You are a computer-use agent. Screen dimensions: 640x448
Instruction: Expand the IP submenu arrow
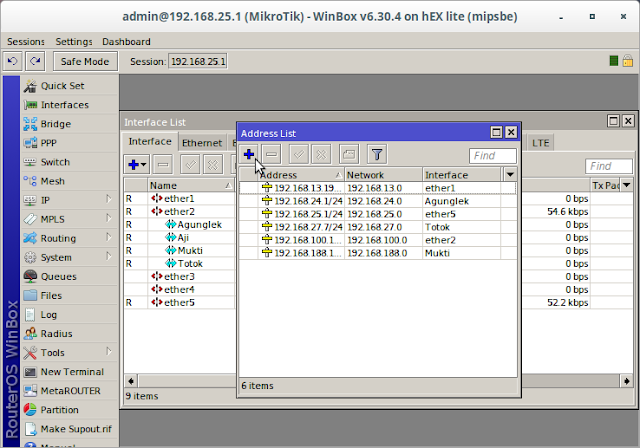(109, 200)
